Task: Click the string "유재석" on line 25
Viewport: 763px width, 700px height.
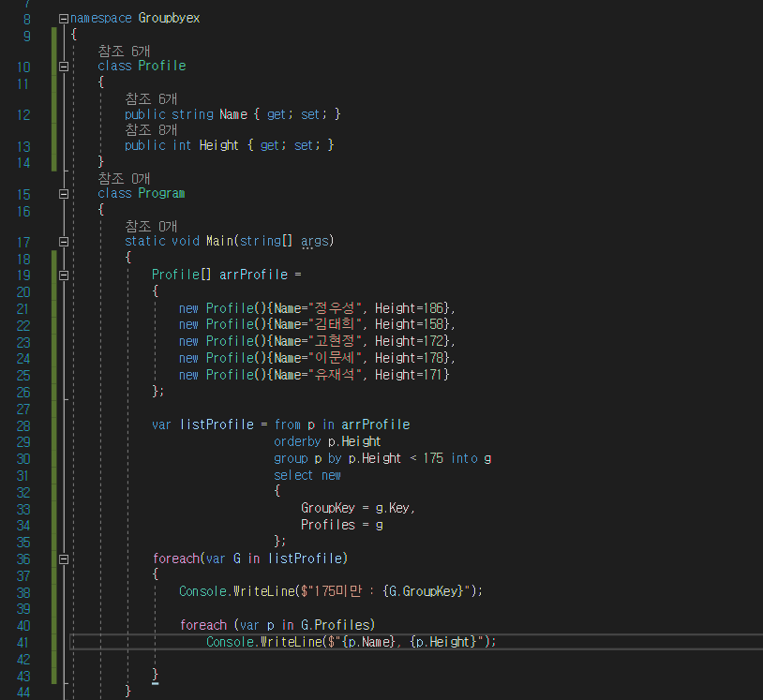Action: [335, 375]
